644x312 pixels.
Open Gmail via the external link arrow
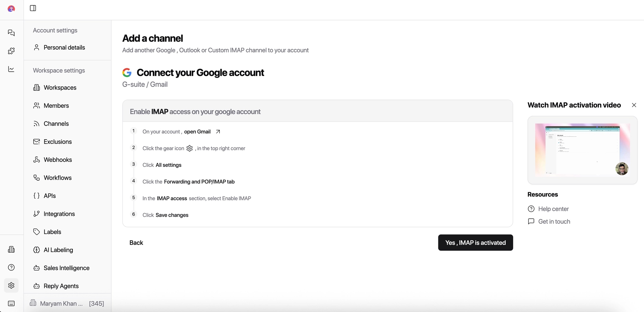coord(218,132)
